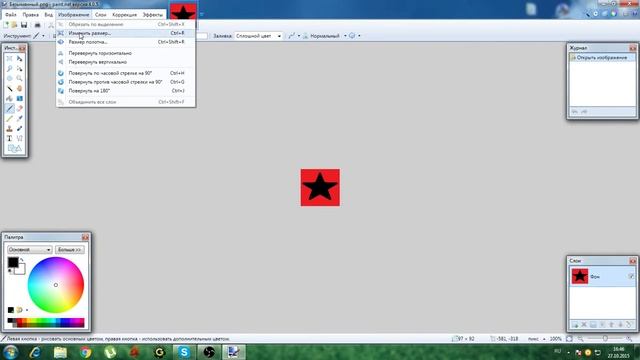Swap primary and secondary colors arrow

coord(22,260)
